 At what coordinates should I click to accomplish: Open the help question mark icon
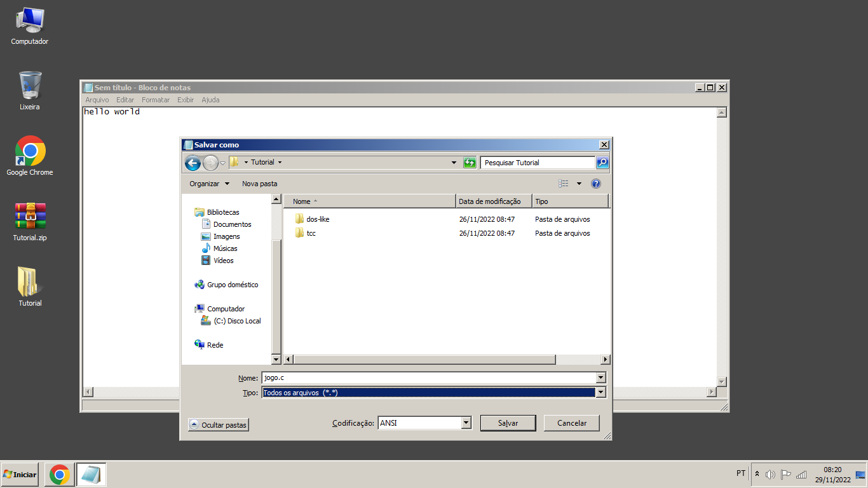pos(595,184)
